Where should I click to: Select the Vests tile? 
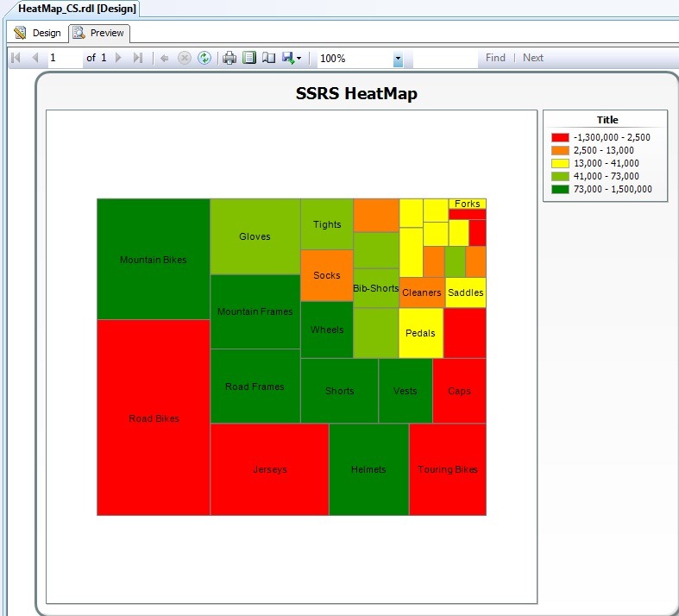click(406, 391)
